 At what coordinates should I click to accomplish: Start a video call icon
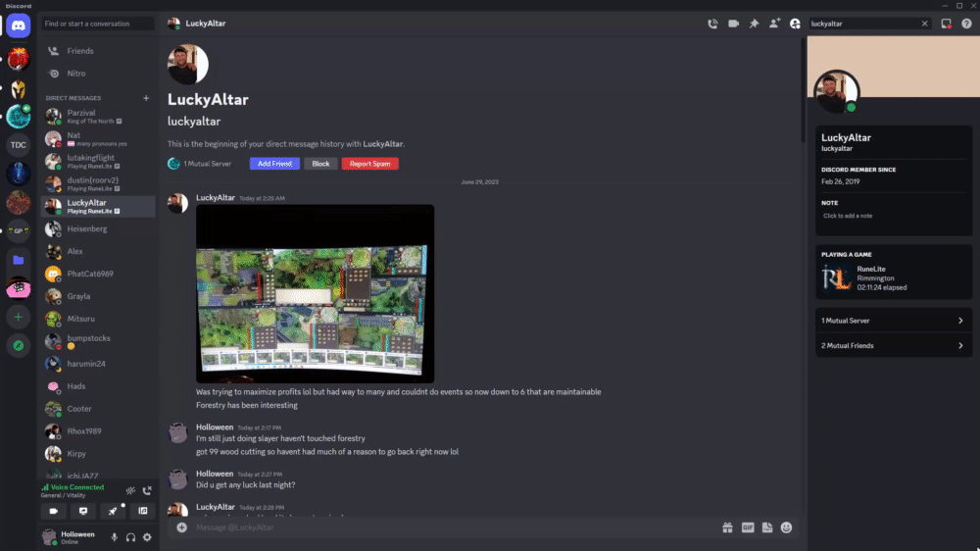(733, 24)
